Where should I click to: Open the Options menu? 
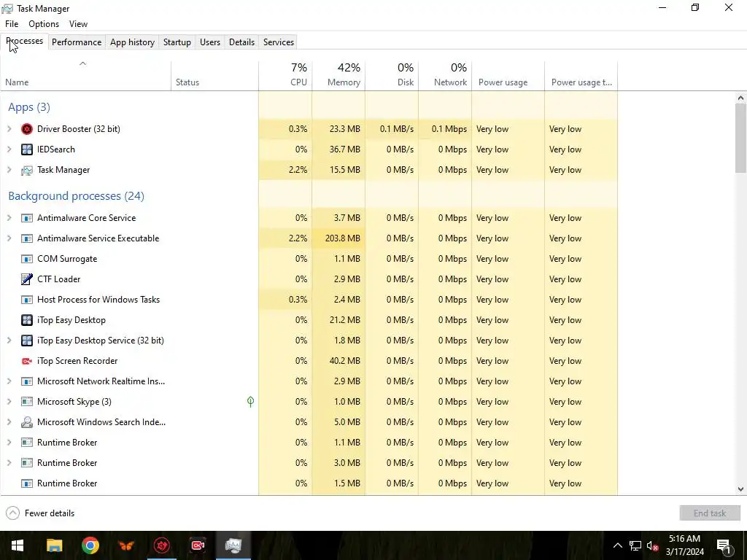point(44,24)
